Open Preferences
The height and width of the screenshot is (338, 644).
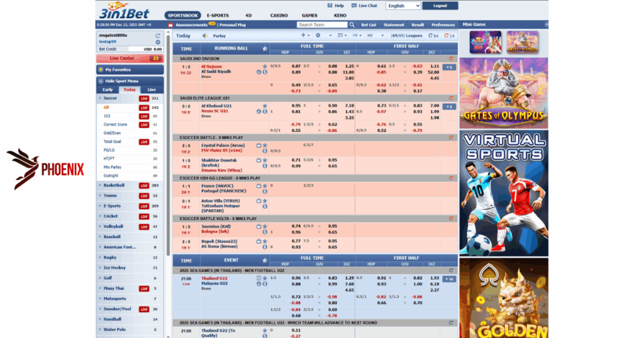pyautogui.click(x=443, y=25)
